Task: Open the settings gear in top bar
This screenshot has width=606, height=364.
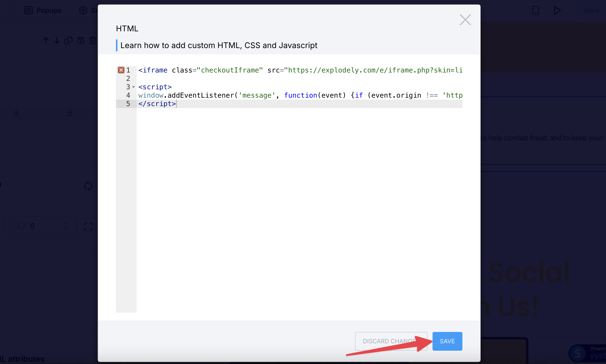Action: (x=83, y=10)
